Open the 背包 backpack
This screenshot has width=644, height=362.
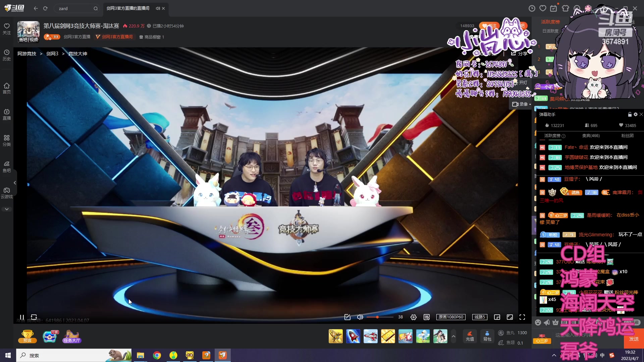click(x=487, y=336)
